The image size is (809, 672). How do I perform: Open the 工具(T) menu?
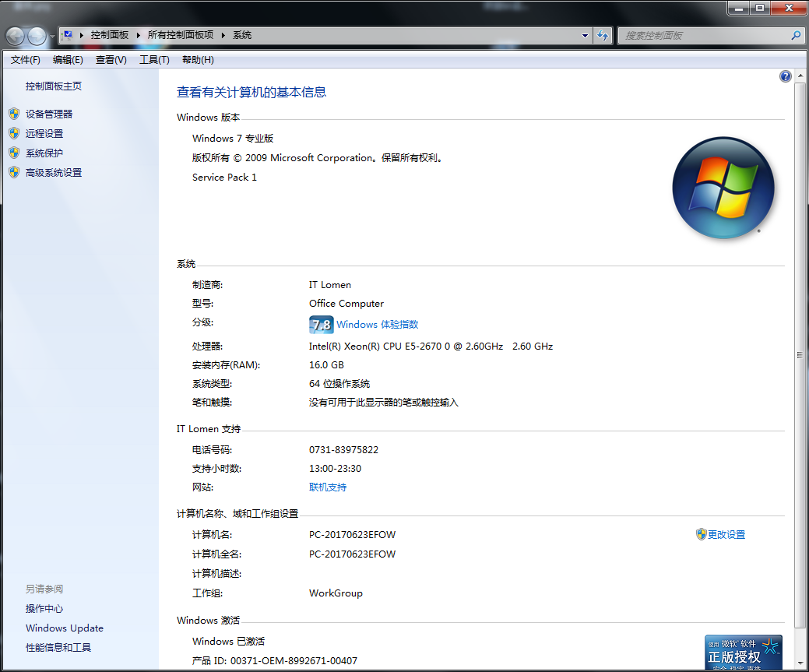[x=154, y=60]
